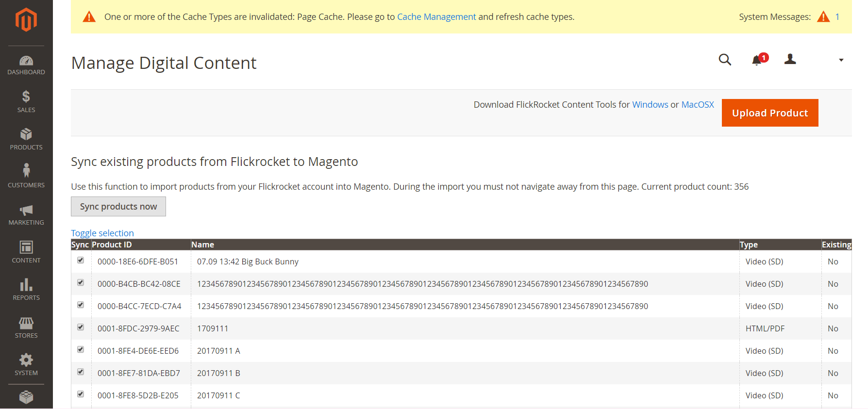
Task: Toggle sync checkbox for 20170911 C
Action: click(81, 394)
